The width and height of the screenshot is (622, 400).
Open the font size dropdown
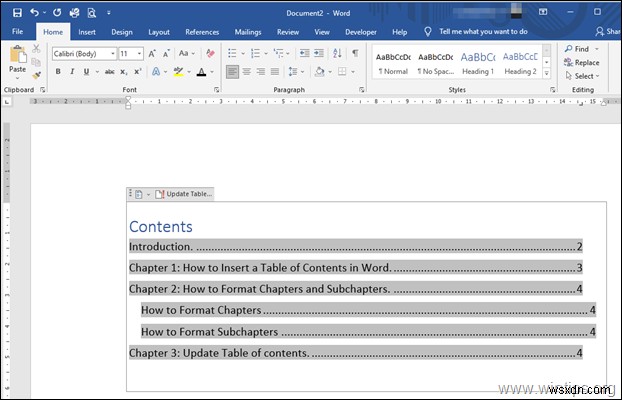139,53
